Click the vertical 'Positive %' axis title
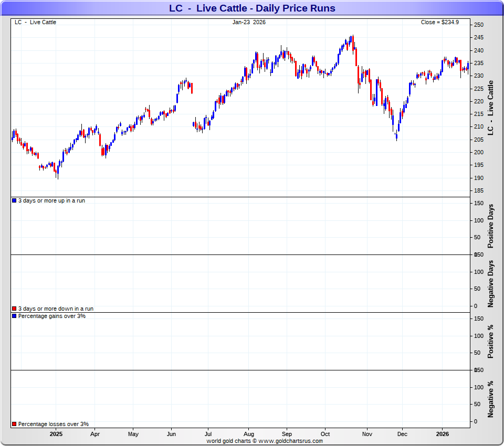 (x=490, y=342)
